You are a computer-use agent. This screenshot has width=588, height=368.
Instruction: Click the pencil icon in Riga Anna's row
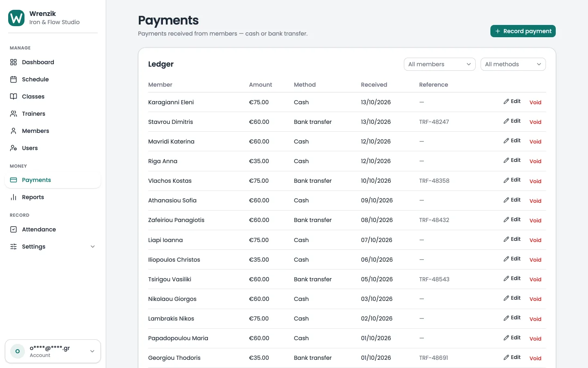506,160
